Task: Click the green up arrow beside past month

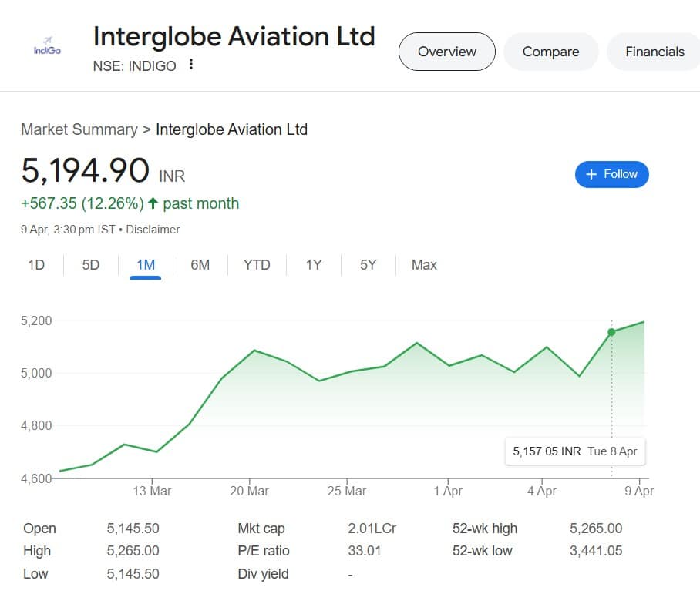Action: point(153,203)
